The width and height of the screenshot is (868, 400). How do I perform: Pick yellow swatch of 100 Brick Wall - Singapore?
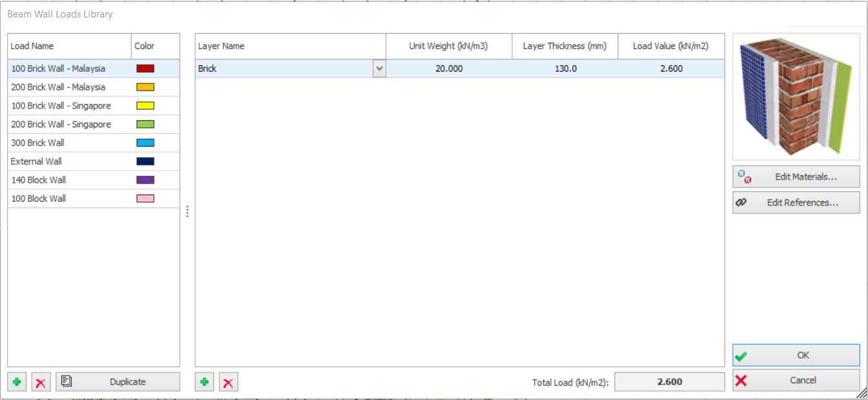coord(146,105)
